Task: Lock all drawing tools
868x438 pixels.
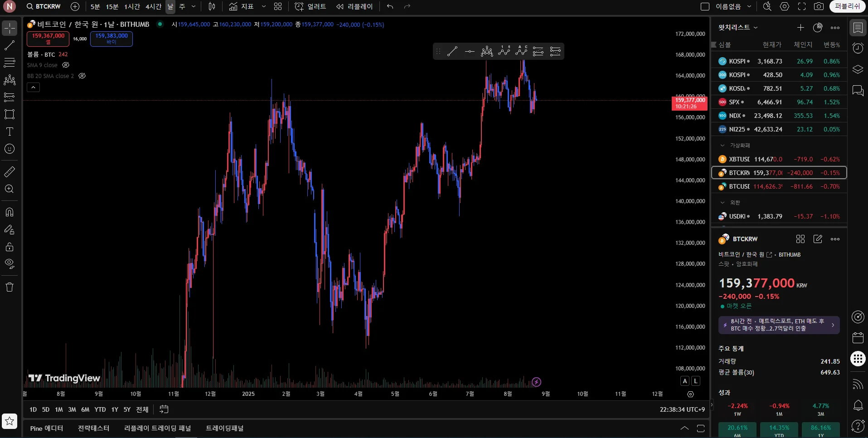Action: coord(10,247)
